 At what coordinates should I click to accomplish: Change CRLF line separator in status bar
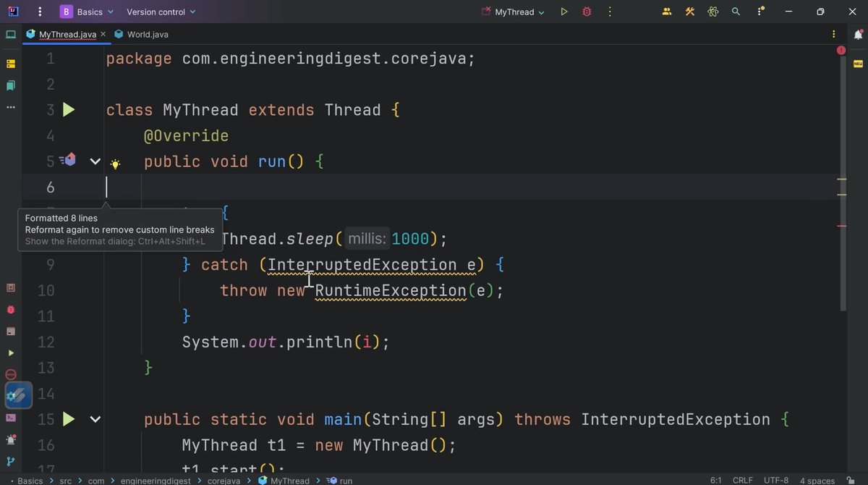tap(742, 481)
